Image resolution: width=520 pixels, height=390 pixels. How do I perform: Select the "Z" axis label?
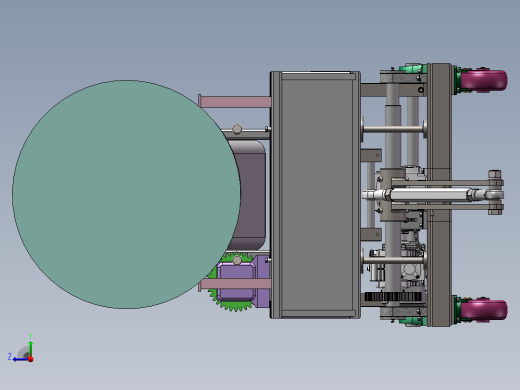(x=10, y=357)
